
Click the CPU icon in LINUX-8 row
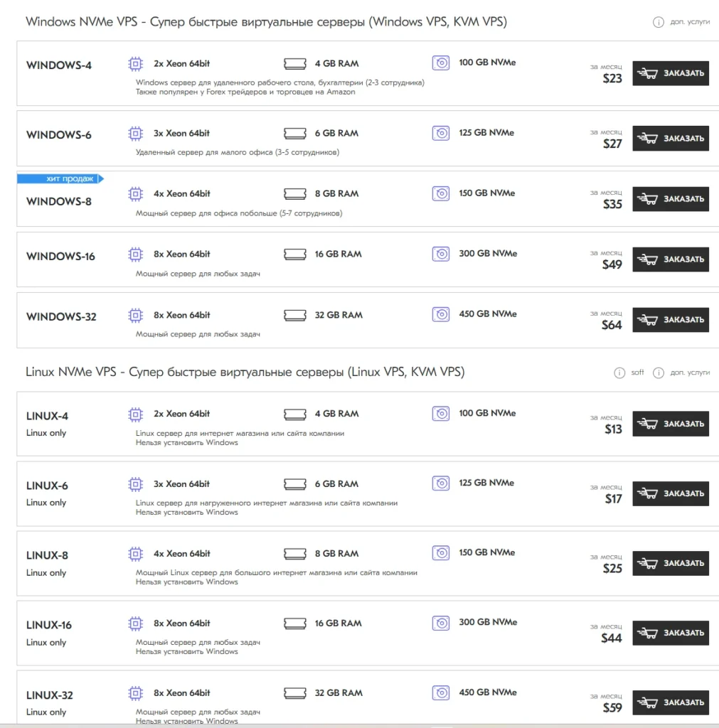click(x=135, y=554)
